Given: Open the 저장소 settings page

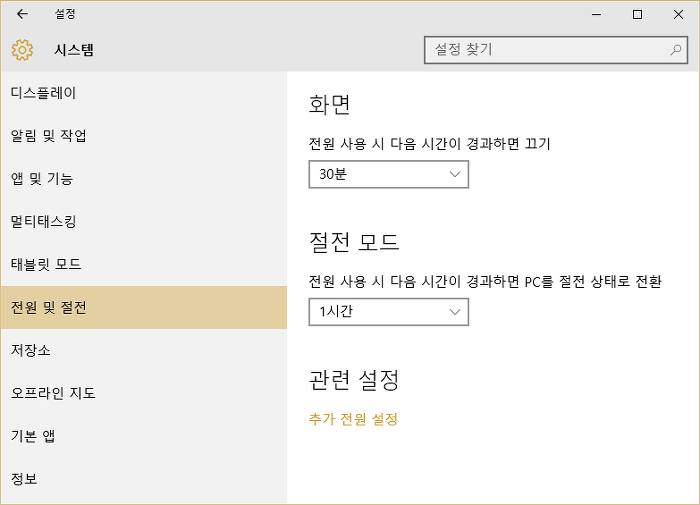Looking at the screenshot, I should (144, 351).
